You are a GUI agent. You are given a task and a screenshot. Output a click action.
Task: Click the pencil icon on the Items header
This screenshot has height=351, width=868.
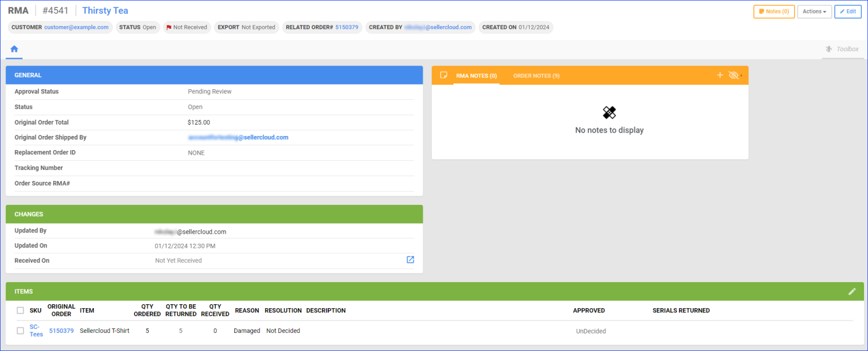(x=852, y=291)
